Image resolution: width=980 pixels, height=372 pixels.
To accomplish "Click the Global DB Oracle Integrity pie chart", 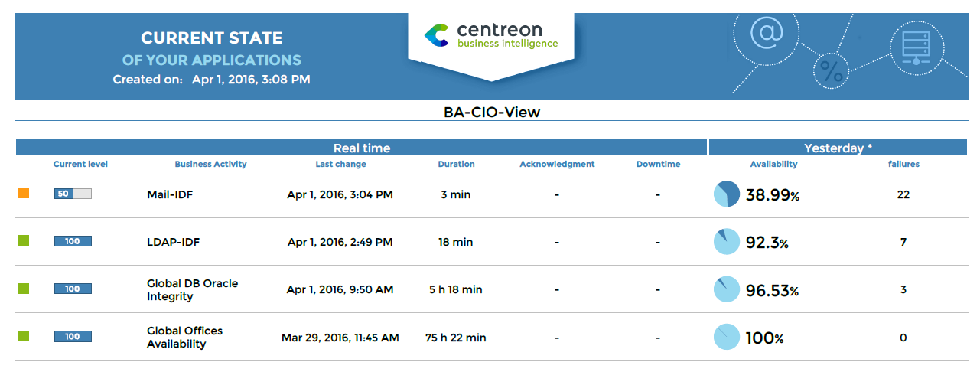I will tap(727, 289).
